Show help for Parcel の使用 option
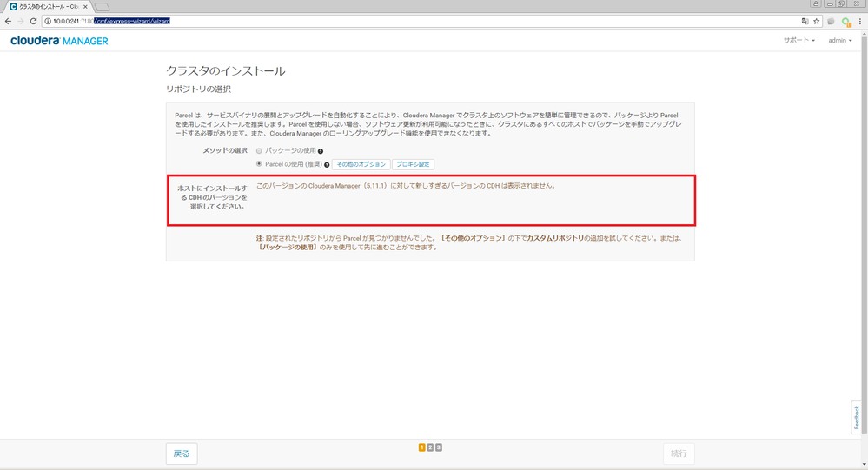Viewport: 868px width, 470px height. click(327, 164)
